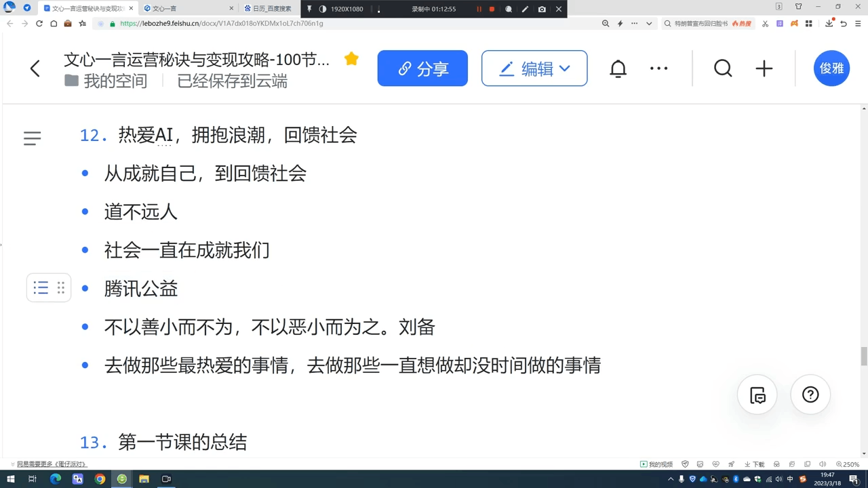Click the 分享 share button

pos(422,68)
